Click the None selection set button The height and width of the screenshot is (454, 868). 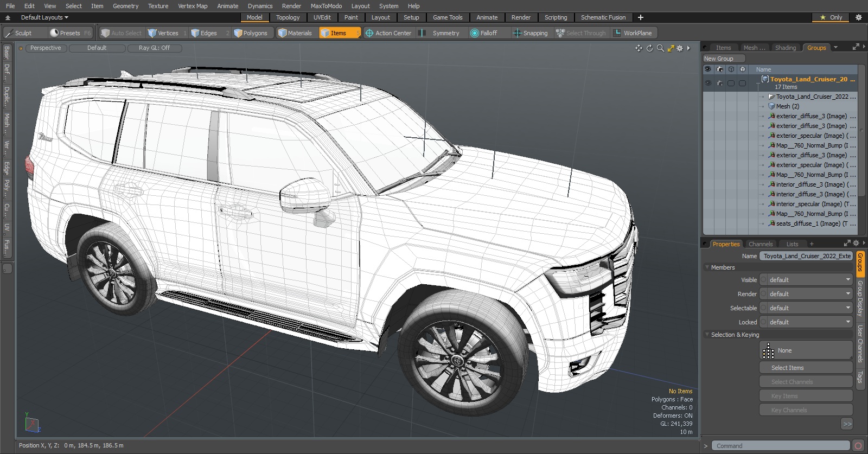coord(806,350)
